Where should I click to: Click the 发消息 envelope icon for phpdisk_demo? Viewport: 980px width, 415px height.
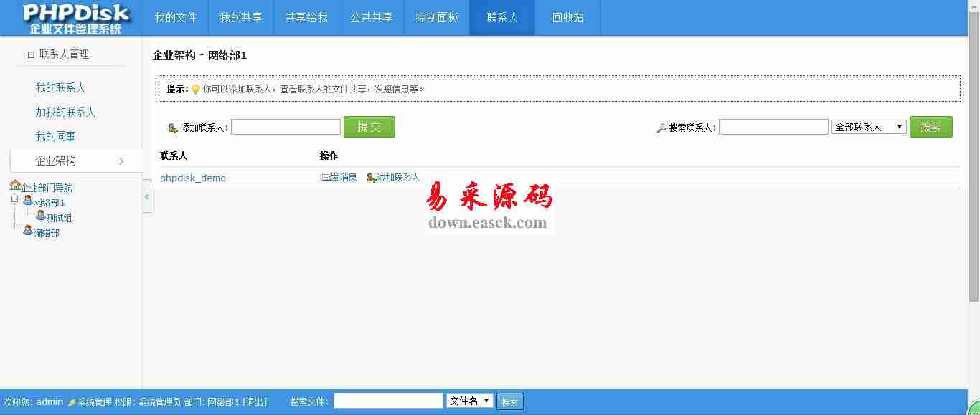(x=325, y=178)
